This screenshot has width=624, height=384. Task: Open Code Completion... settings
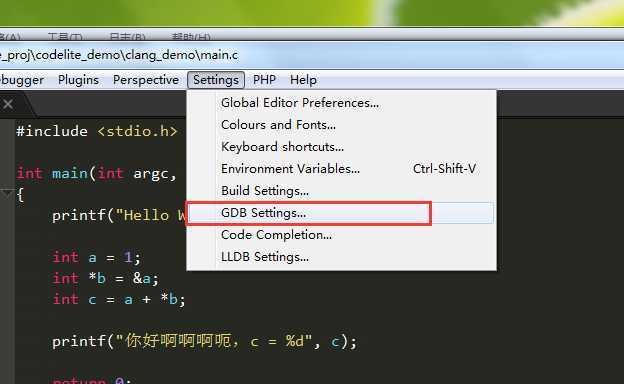[x=341, y=235]
